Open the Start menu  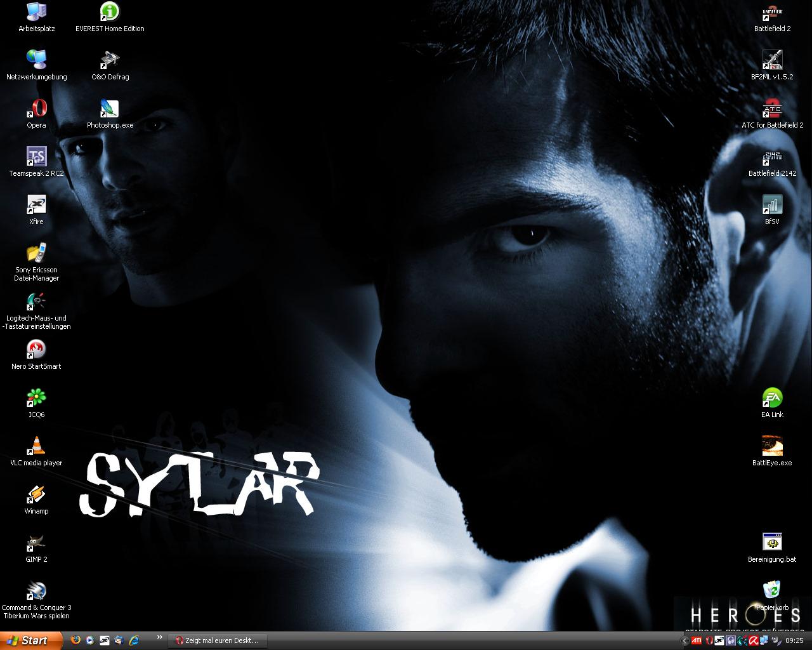[31, 640]
